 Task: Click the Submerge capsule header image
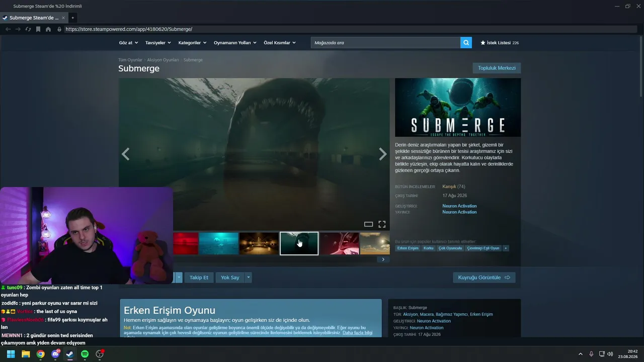pos(458,107)
